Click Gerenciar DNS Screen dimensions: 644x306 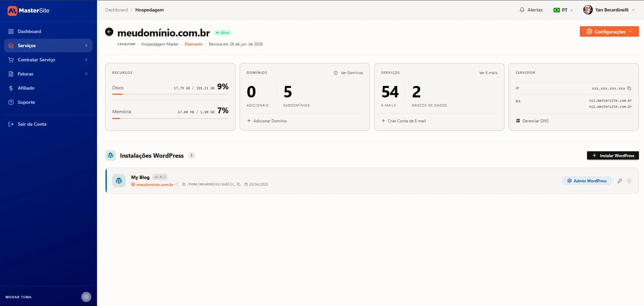532,121
